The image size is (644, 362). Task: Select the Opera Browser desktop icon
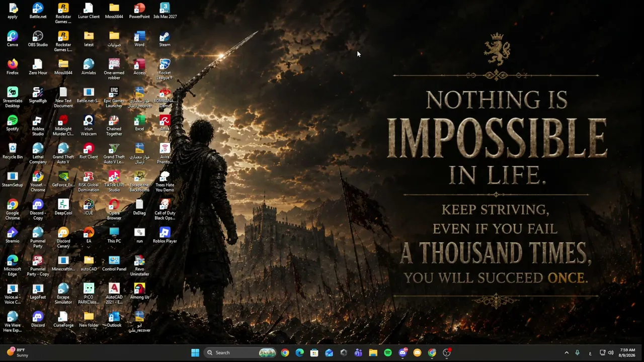(114, 210)
